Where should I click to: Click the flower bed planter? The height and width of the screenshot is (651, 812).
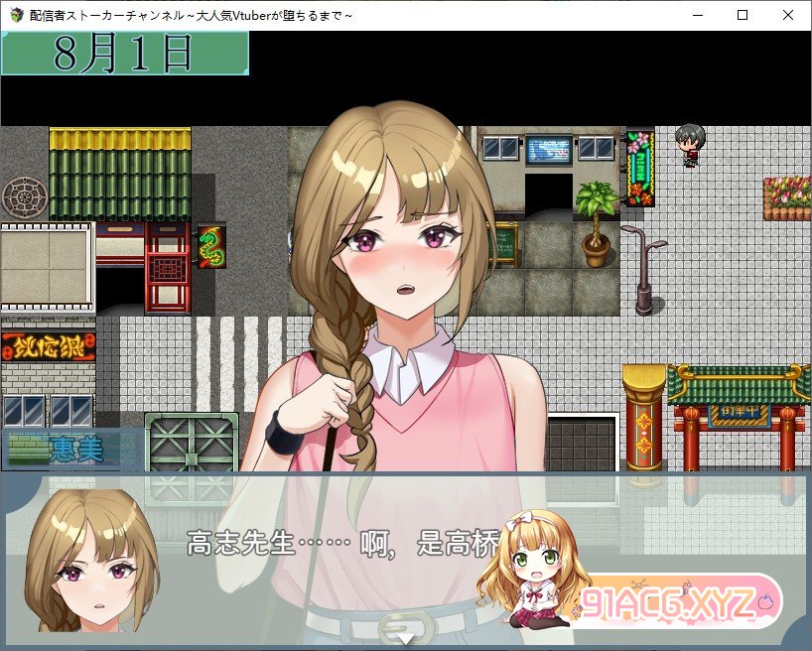(x=786, y=198)
